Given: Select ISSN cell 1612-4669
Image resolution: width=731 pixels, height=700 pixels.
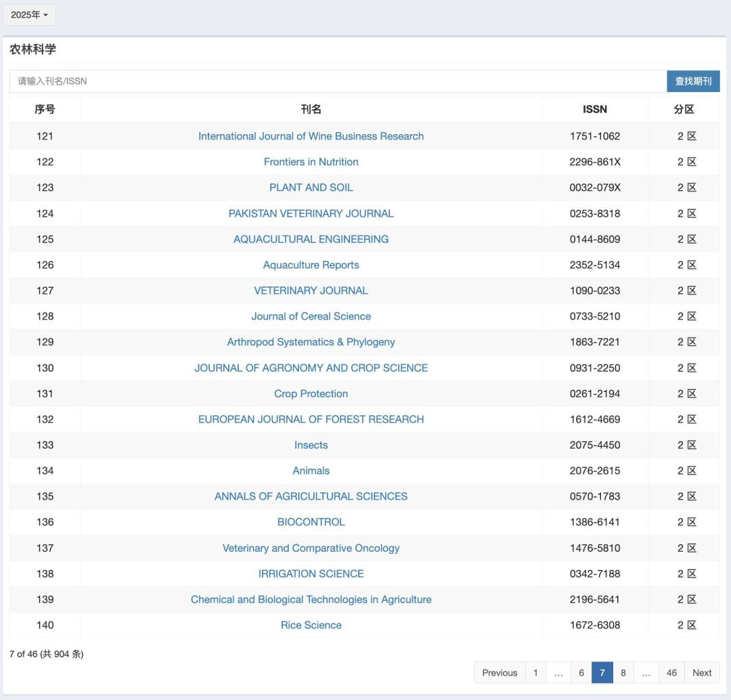Looking at the screenshot, I should [x=595, y=419].
